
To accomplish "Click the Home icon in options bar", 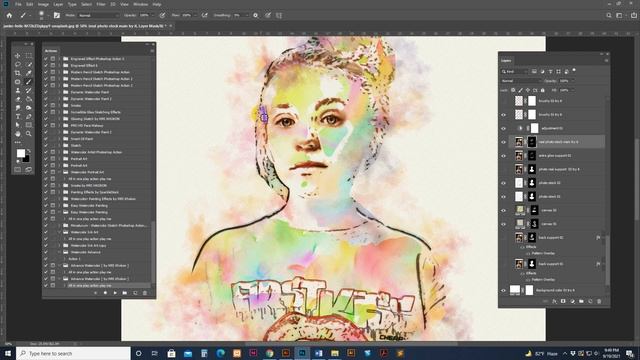I will (9, 15).
